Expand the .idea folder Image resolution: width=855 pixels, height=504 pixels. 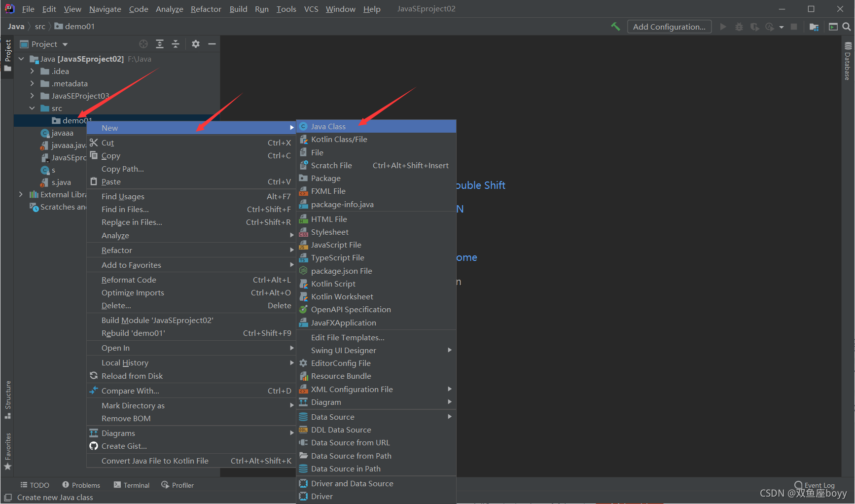(x=32, y=71)
